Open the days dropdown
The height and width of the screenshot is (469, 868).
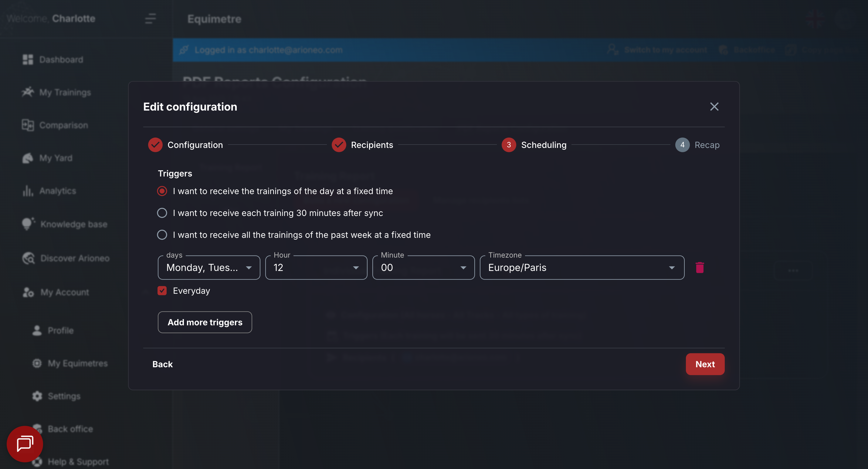point(209,267)
